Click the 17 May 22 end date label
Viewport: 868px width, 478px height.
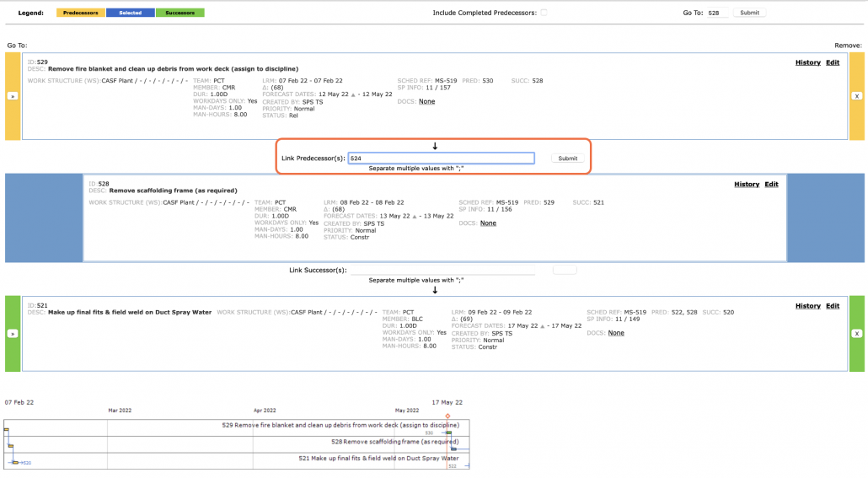click(447, 403)
